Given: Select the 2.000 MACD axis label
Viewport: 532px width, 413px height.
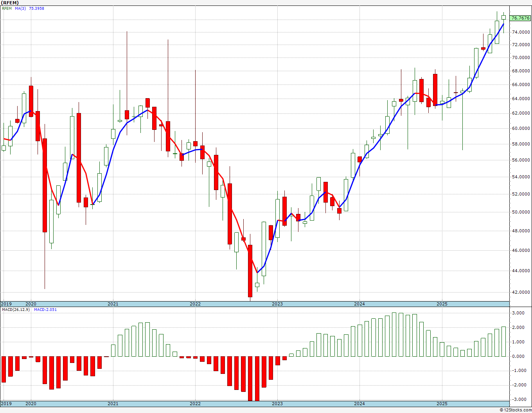Looking at the screenshot, I should (518, 328).
